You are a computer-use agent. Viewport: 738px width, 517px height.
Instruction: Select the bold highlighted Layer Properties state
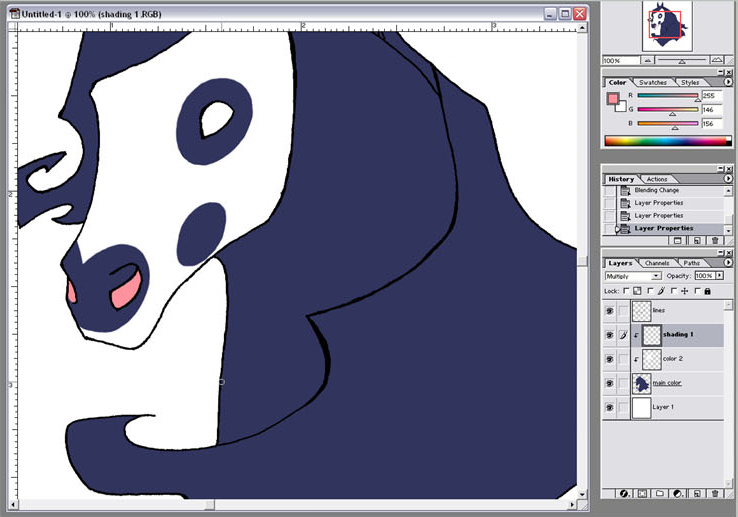click(664, 228)
